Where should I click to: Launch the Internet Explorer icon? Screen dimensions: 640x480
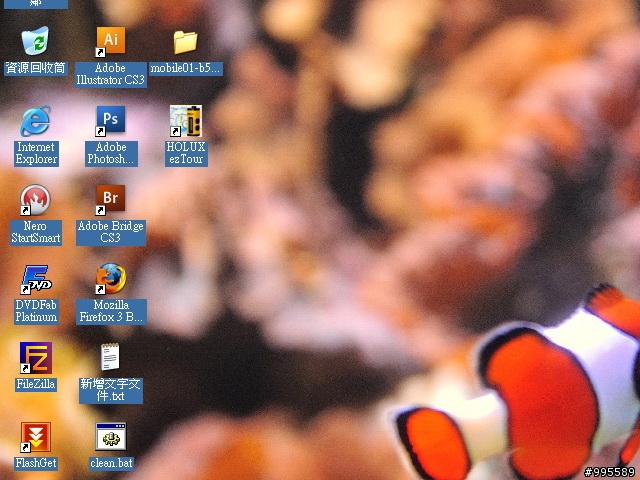[36, 120]
